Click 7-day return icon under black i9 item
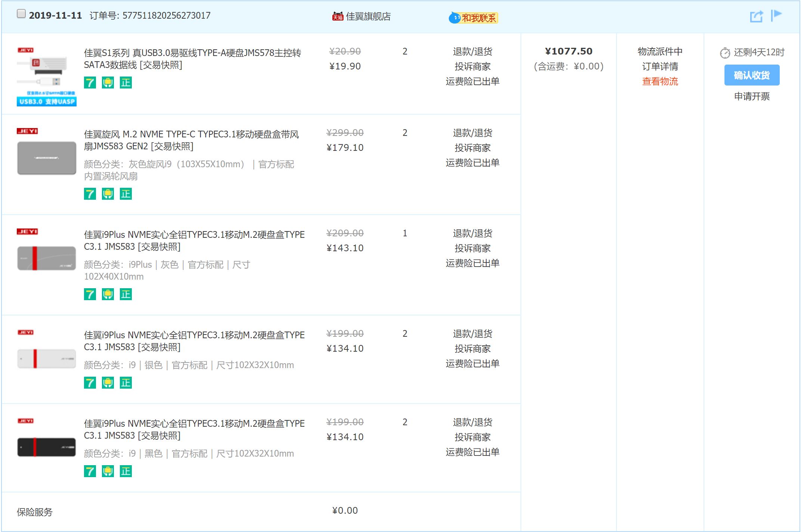 click(x=90, y=471)
